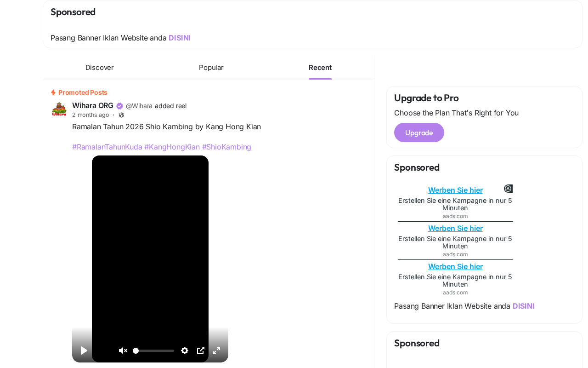Open the #ShioKambing hashtag
The image size is (588, 368).
[226, 147]
